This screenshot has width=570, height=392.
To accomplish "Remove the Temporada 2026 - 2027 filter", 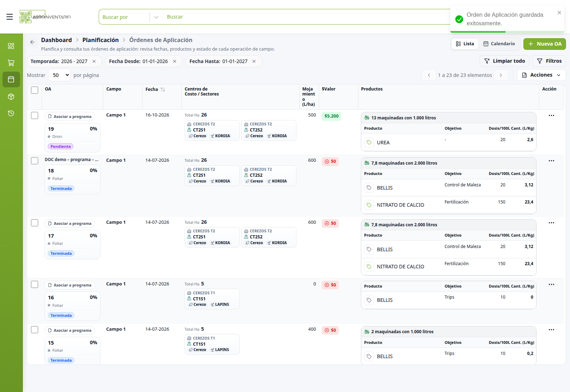I will tap(94, 61).
